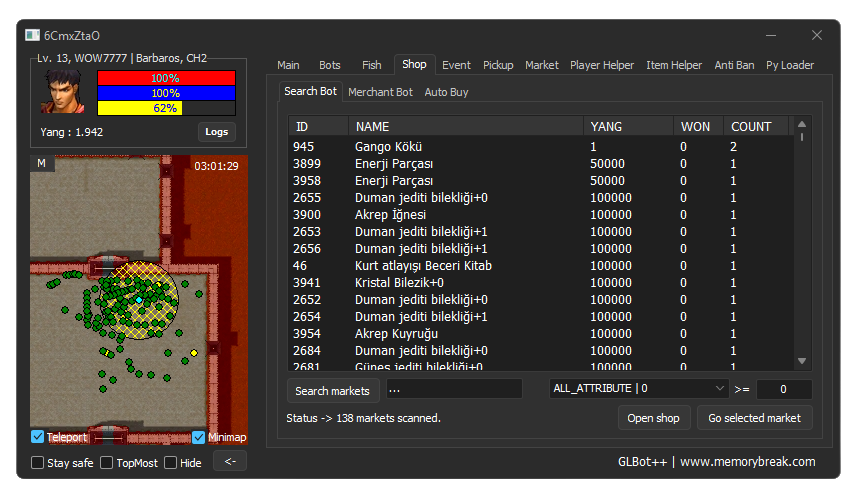
Task: Select row ID 2652 Duman jediti bilekliği+0
Action: click(x=541, y=300)
